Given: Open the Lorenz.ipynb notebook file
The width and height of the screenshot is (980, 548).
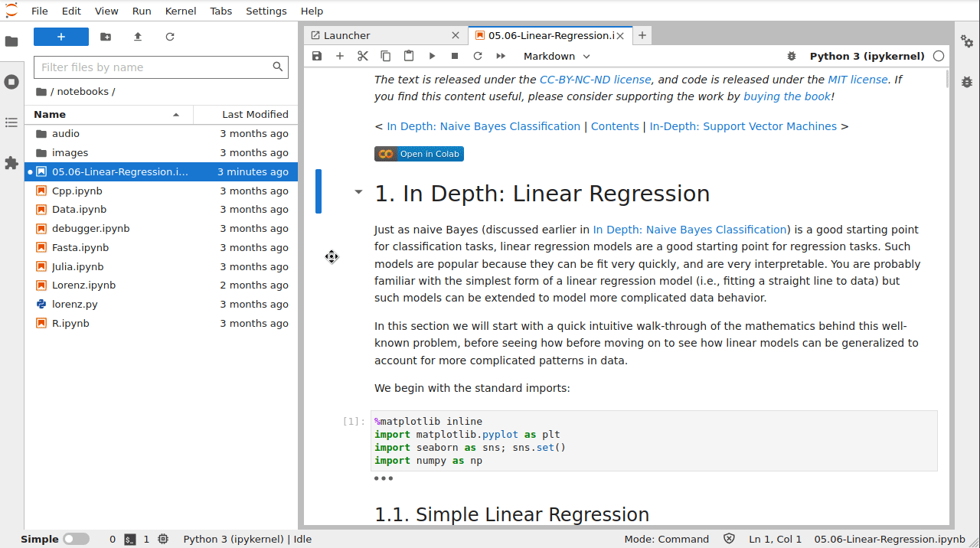Looking at the screenshot, I should [83, 285].
